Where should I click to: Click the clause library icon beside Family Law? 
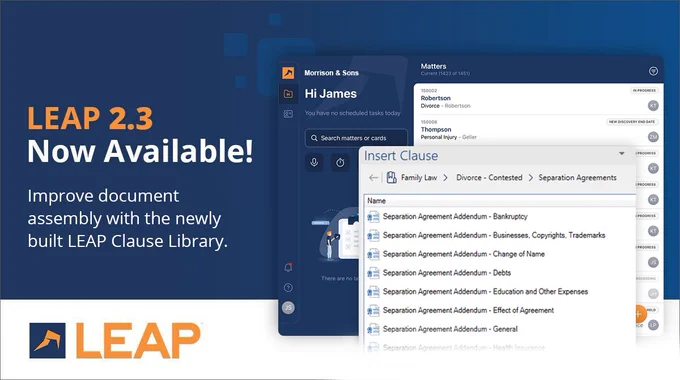click(391, 177)
